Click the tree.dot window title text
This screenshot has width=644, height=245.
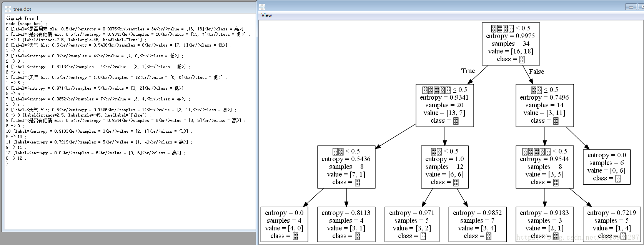22,9
